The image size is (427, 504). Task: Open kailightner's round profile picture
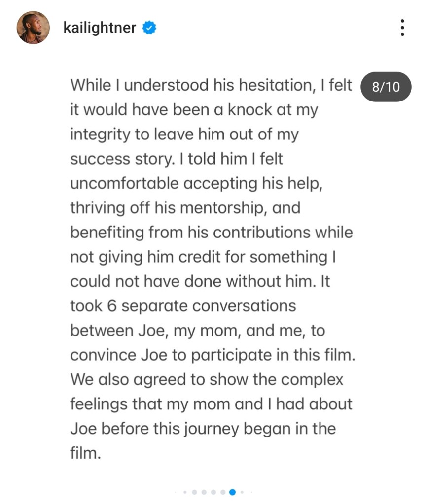(x=33, y=28)
